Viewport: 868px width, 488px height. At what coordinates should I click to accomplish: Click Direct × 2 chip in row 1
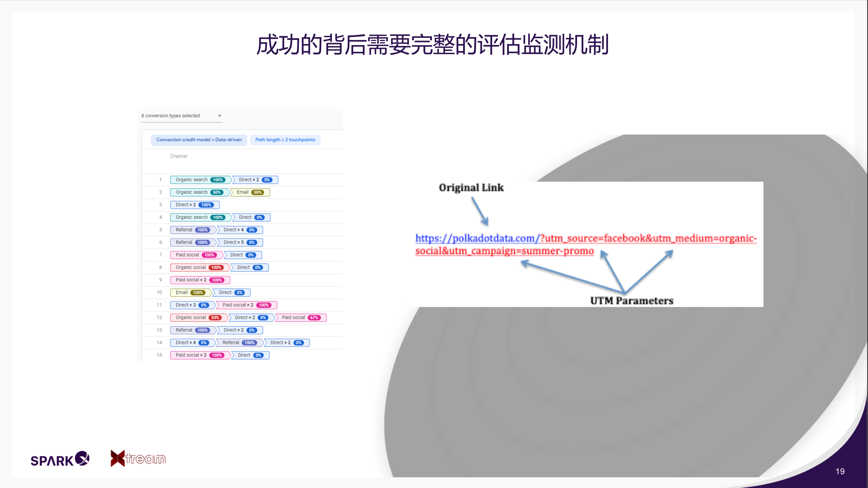point(255,180)
